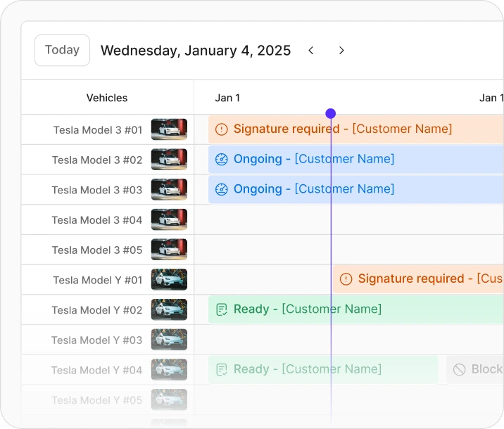Open the Blocked entry for Model Y #04
This screenshot has height=429, width=504.
[x=475, y=369]
